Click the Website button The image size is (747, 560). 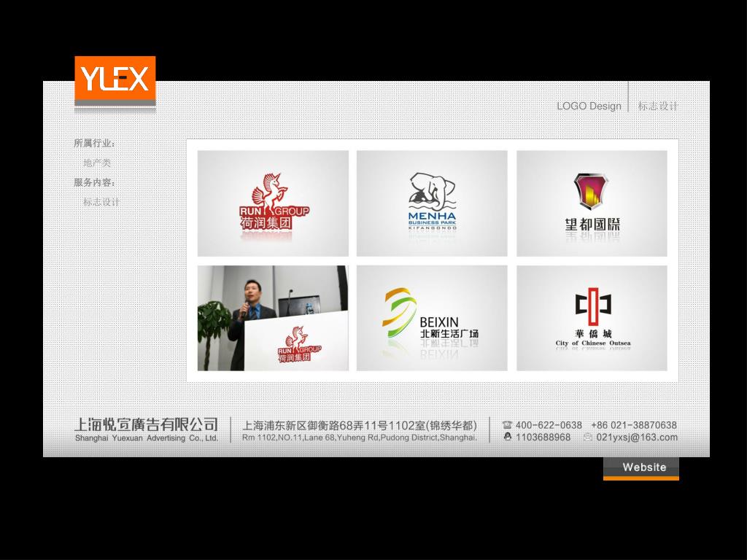tap(641, 469)
